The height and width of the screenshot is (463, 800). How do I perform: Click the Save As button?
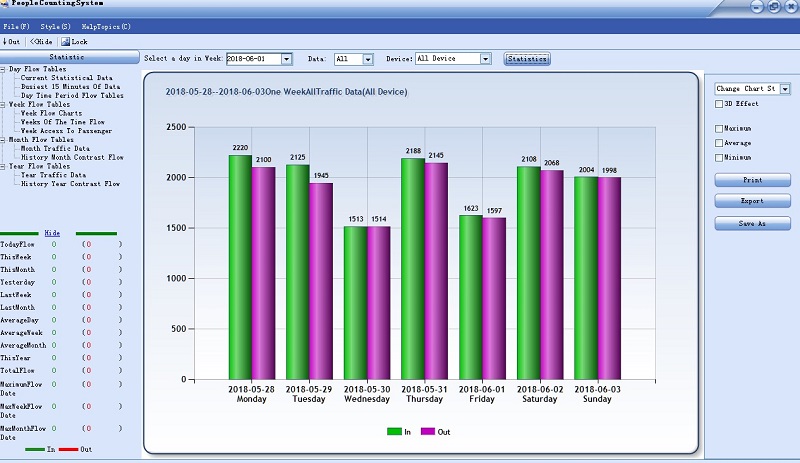tap(753, 224)
